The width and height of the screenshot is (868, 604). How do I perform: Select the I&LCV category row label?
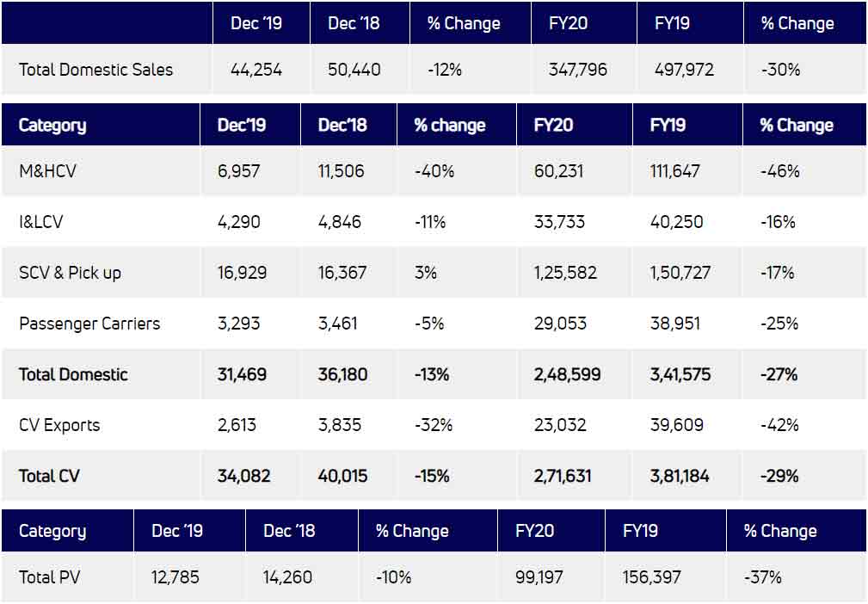coord(41,222)
